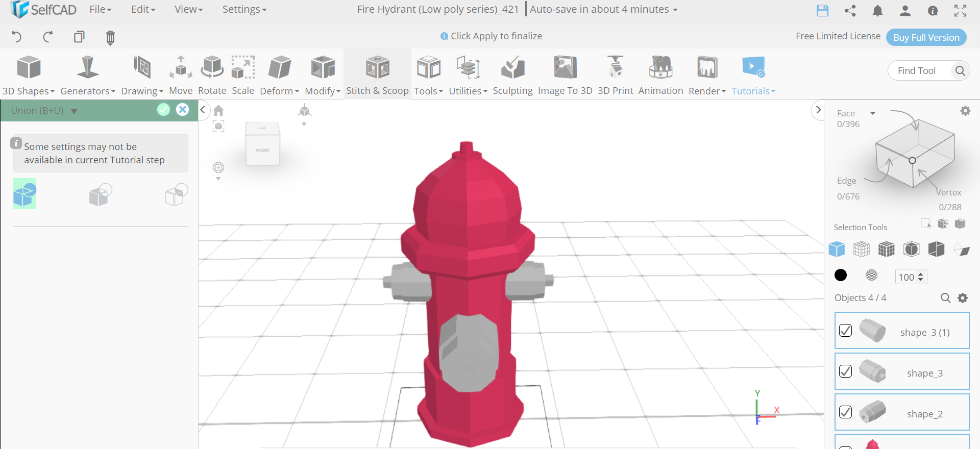Click the fit-to-view icon below home

(218, 126)
